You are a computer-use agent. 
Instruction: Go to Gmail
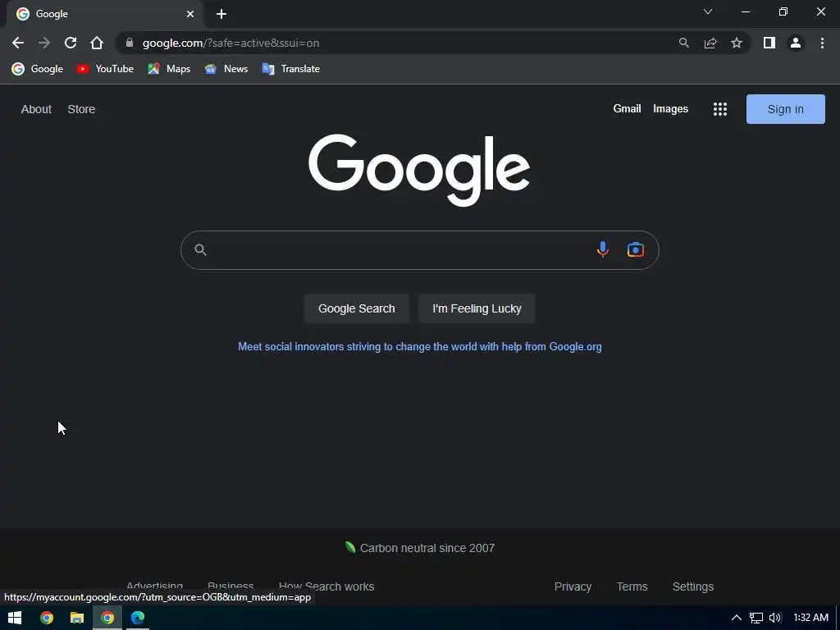pyautogui.click(x=627, y=109)
